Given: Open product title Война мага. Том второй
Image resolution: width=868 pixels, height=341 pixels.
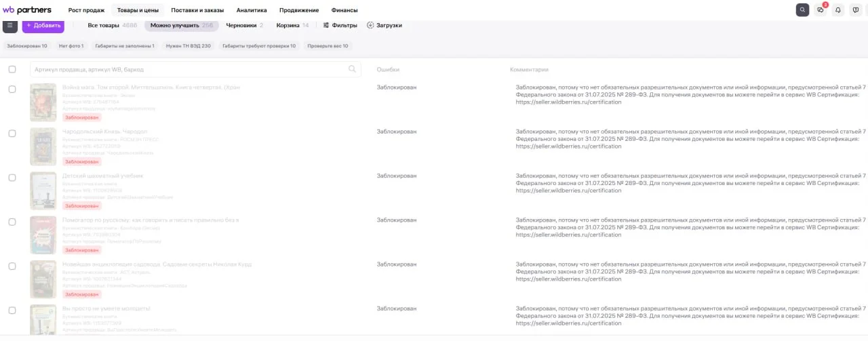Looking at the screenshot, I should click(151, 87).
